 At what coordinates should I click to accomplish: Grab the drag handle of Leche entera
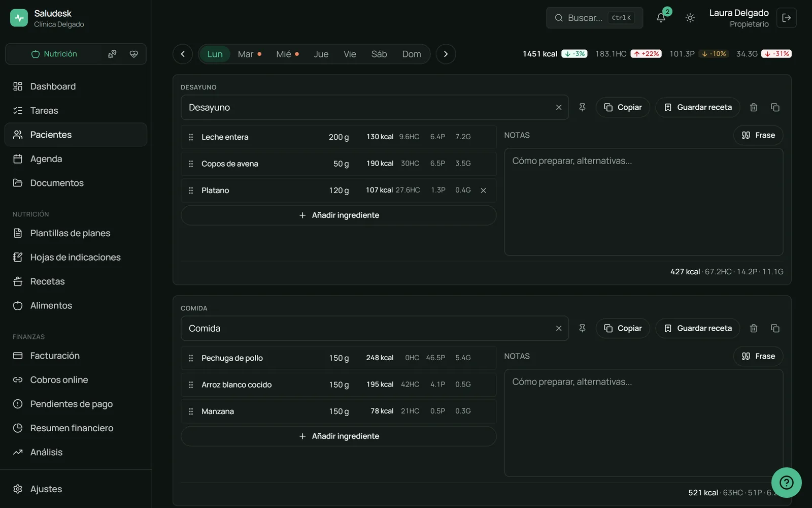click(191, 137)
